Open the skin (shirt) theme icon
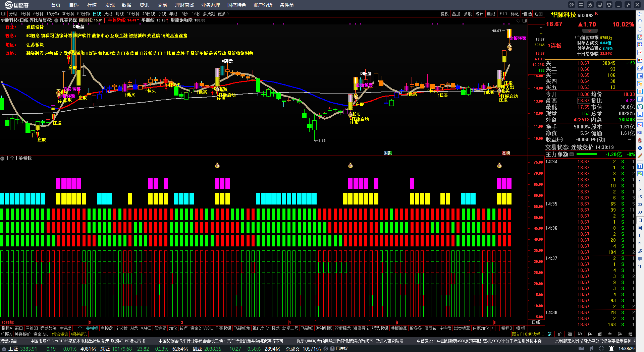The width and height of the screenshot is (644, 352). (609, 5)
